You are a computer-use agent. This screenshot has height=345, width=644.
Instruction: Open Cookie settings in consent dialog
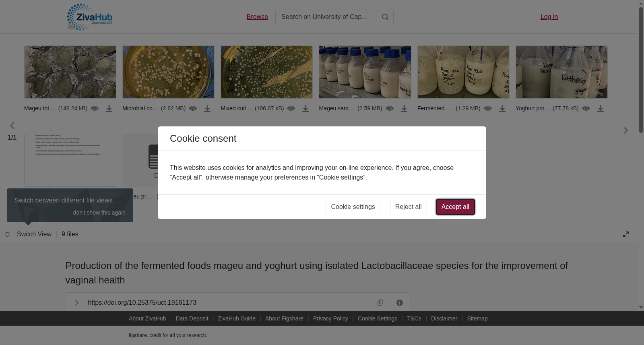(353, 207)
